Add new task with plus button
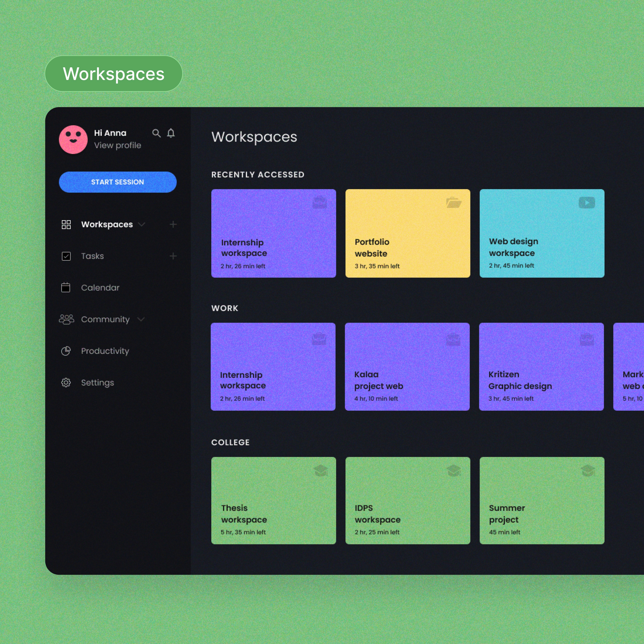Image resolution: width=644 pixels, height=644 pixels. (x=173, y=256)
